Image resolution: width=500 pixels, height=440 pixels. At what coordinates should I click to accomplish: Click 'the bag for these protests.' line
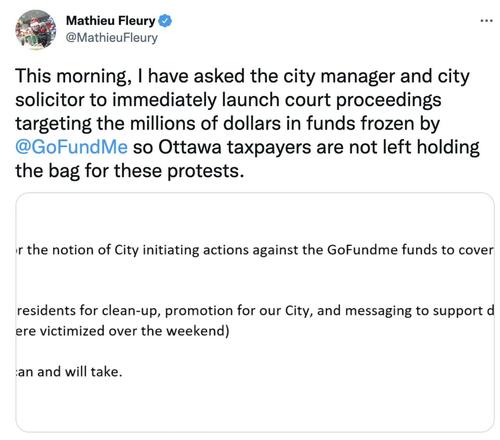[x=130, y=171]
